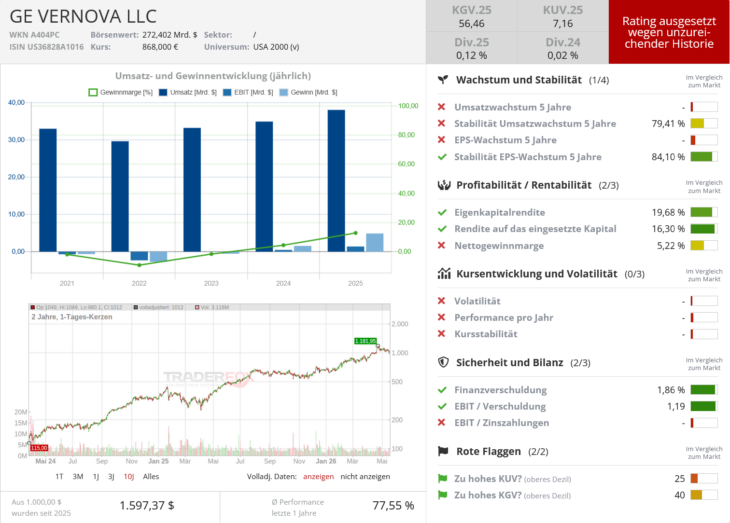Select the 3M chart time range
This screenshot has width=730, height=523.
click(78, 476)
